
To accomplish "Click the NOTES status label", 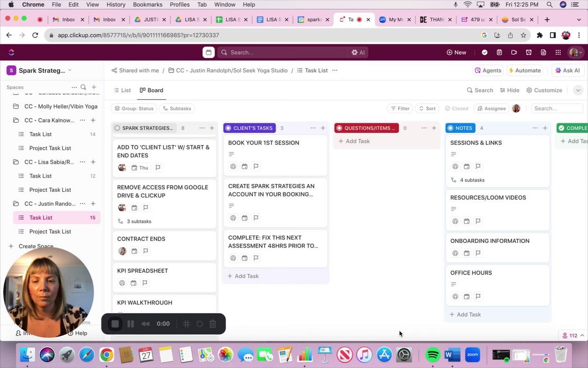I will (460, 128).
